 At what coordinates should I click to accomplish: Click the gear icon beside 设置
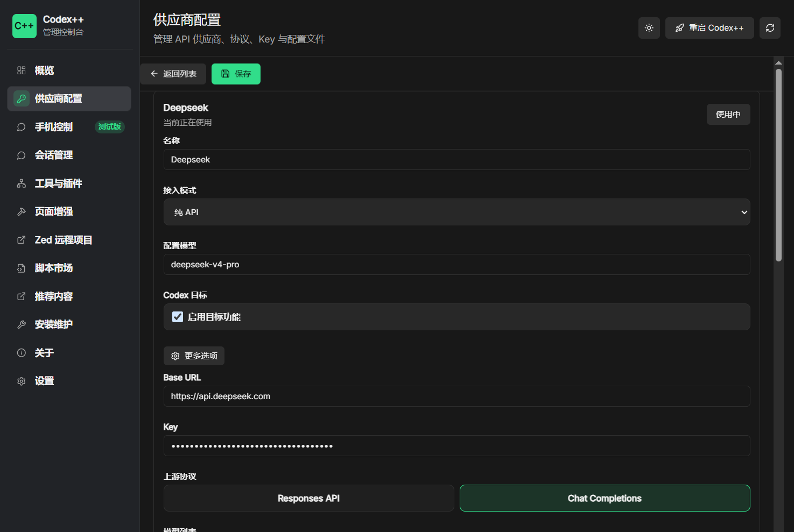(22, 381)
